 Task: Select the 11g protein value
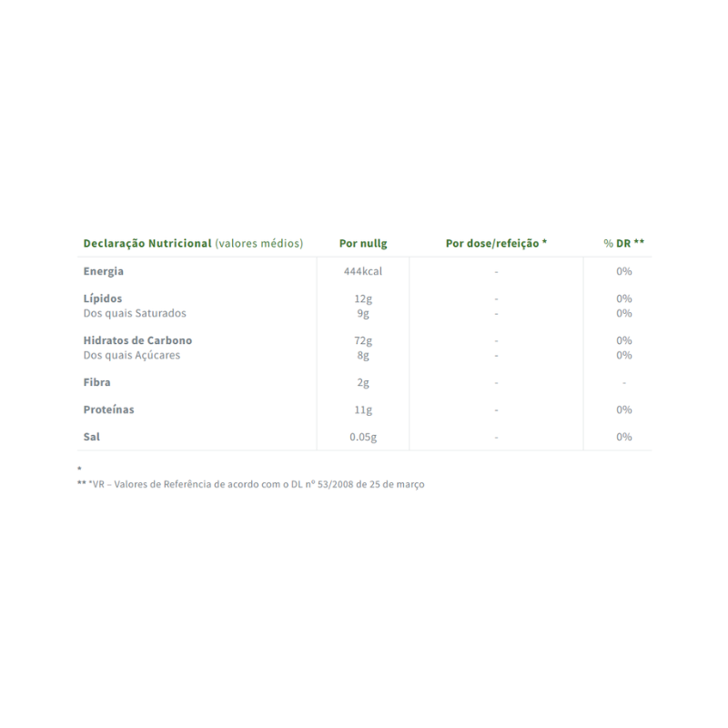(363, 410)
